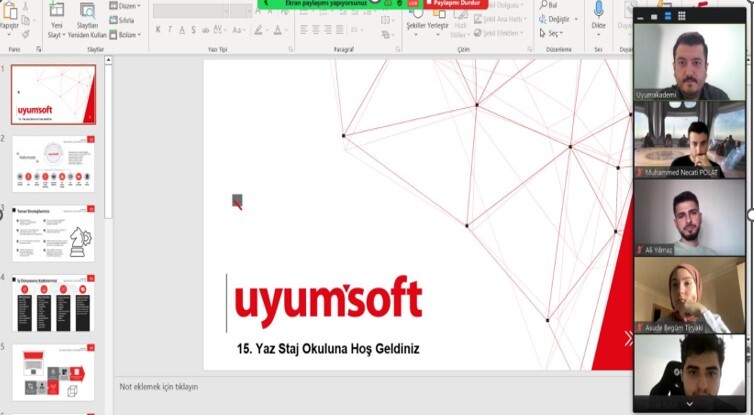Image resolution: width=754 pixels, height=415 pixels.
Task: Toggle strikethrough (ab) formatting
Action: tap(205, 30)
